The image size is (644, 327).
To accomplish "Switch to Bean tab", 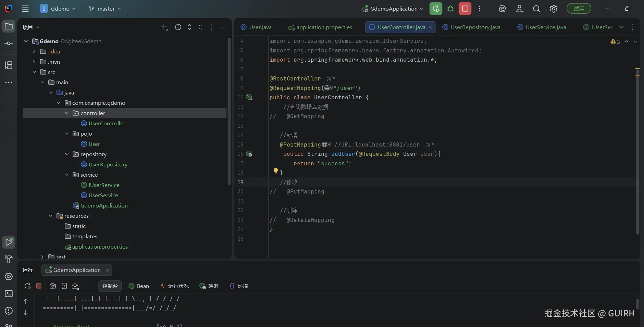I will pyautogui.click(x=139, y=286).
